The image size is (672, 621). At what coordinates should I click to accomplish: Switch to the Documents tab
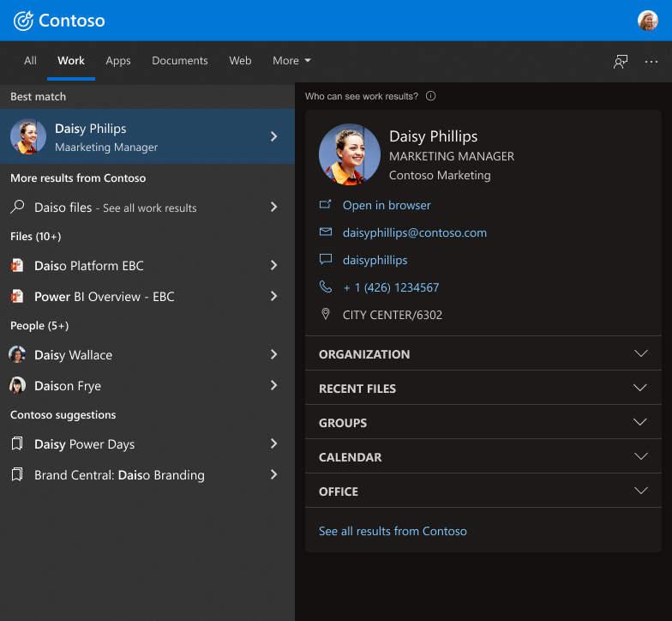180,61
